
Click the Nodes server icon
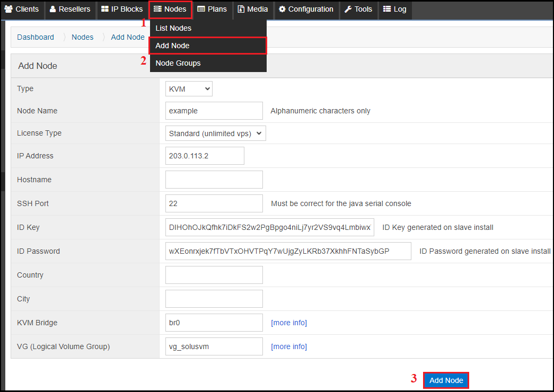(x=157, y=9)
